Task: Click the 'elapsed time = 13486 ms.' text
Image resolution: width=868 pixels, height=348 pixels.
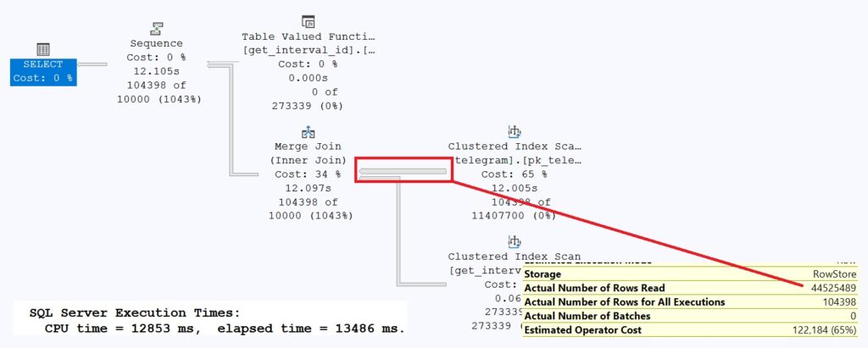Action: coord(310,329)
